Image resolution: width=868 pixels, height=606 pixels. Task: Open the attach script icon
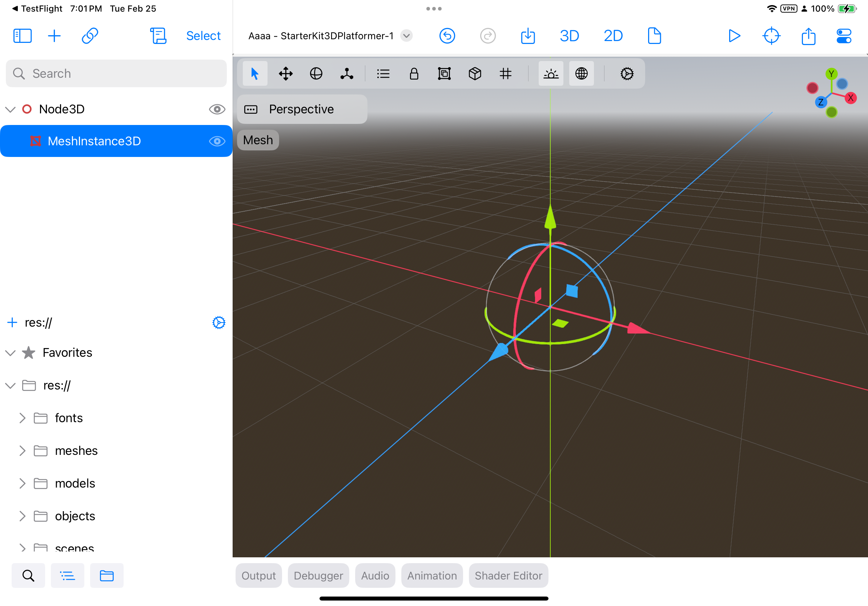(x=158, y=36)
